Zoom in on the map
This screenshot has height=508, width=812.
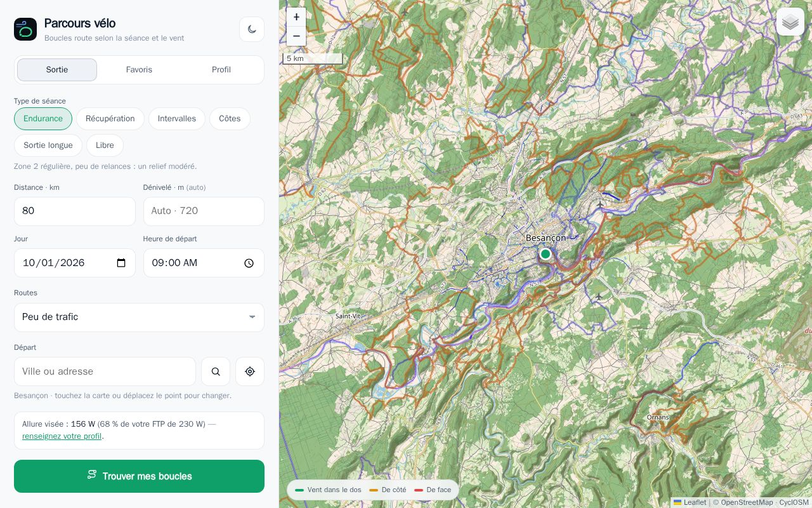coord(296,17)
